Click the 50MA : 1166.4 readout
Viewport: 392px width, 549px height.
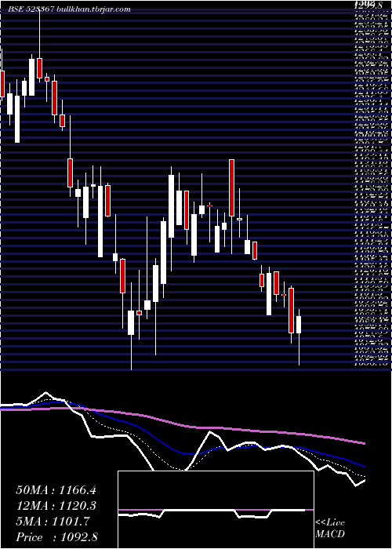[56, 490]
